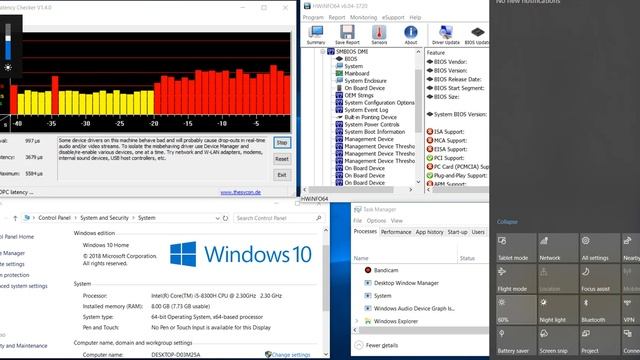Click BIOS Update icon in HWiNFO64
640x360 pixels.
pyautogui.click(x=477, y=35)
